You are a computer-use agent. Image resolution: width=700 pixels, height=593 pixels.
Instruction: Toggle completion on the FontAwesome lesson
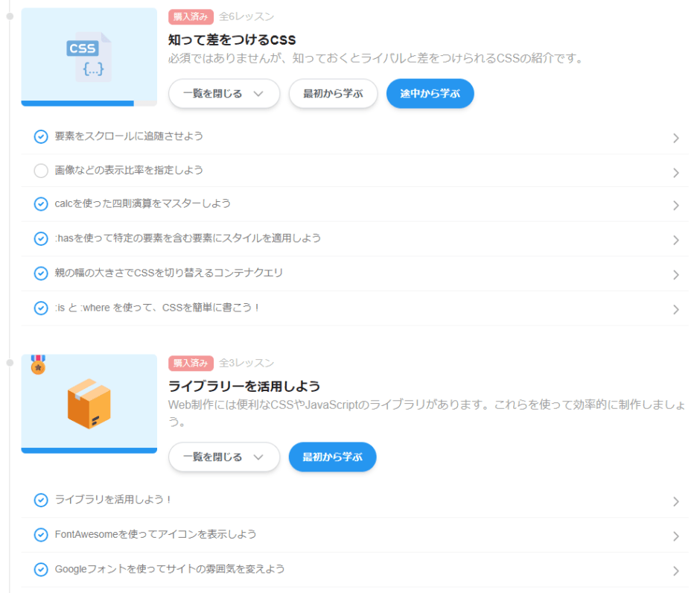[41, 534]
